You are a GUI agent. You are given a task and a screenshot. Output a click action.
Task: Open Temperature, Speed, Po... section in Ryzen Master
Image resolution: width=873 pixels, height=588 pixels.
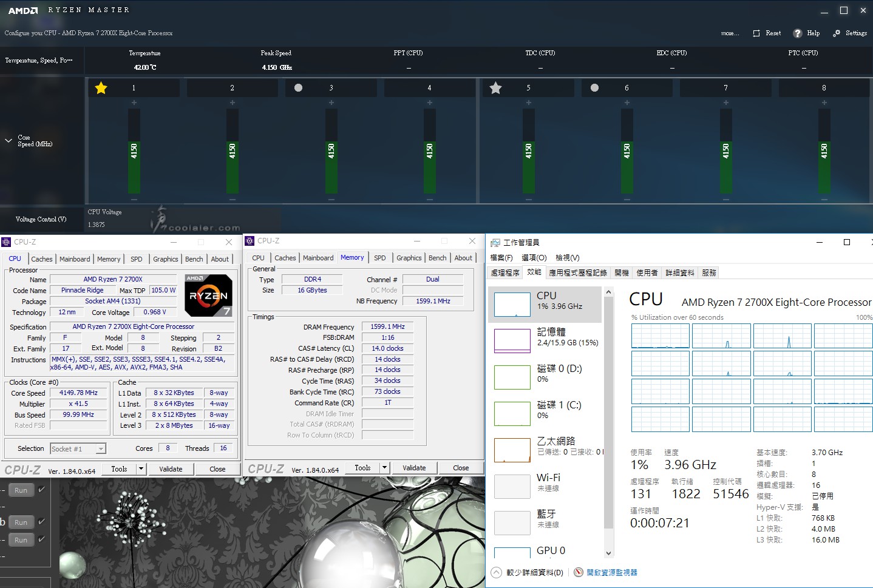39,61
